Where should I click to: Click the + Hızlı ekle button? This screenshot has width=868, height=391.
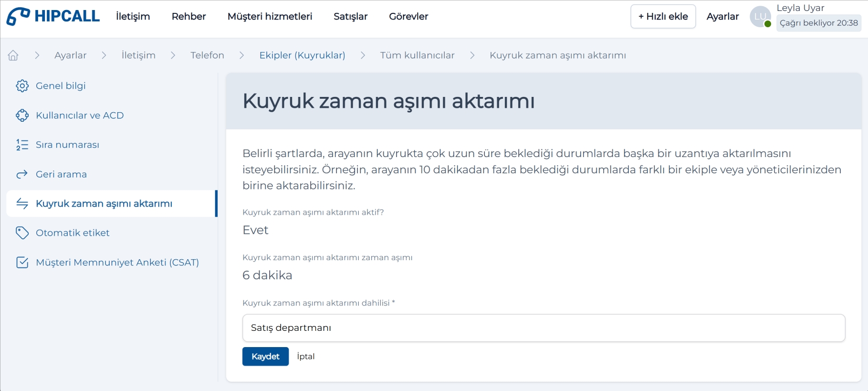(x=663, y=17)
